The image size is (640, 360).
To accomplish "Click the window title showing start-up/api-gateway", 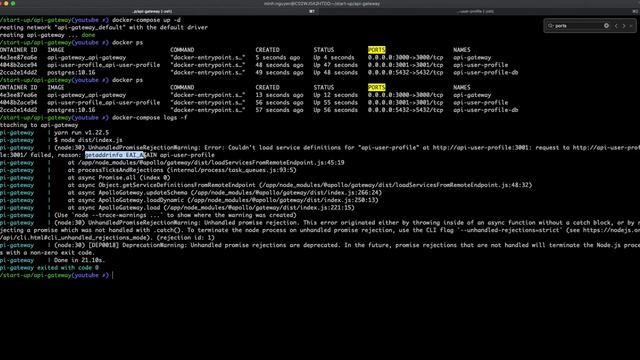I will tap(322, 4).
